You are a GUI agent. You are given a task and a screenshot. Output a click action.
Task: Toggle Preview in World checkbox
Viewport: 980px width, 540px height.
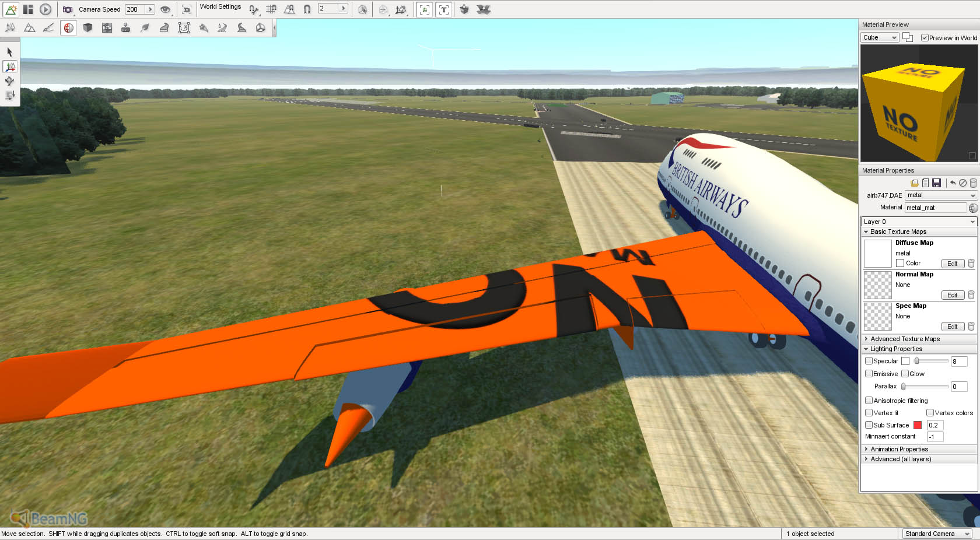click(925, 38)
